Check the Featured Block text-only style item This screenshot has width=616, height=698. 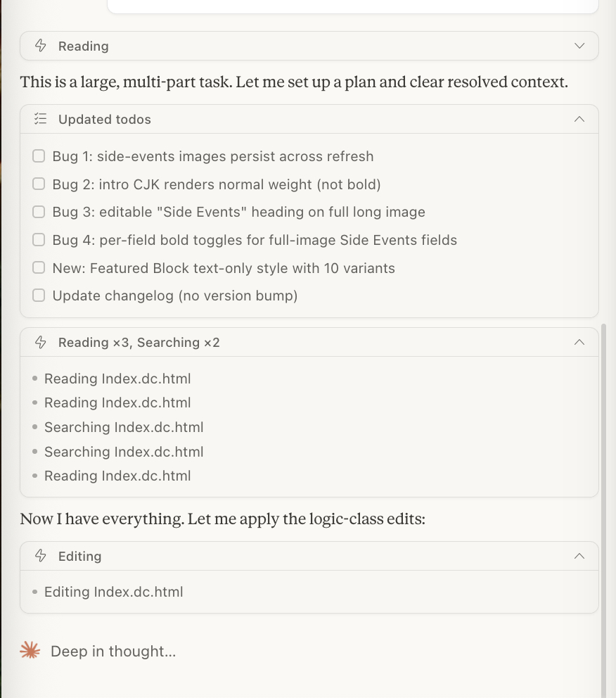coord(39,267)
